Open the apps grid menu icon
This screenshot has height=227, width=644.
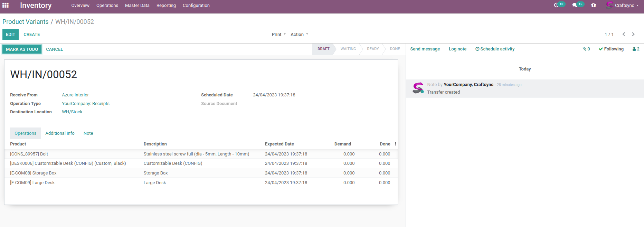click(6, 5)
